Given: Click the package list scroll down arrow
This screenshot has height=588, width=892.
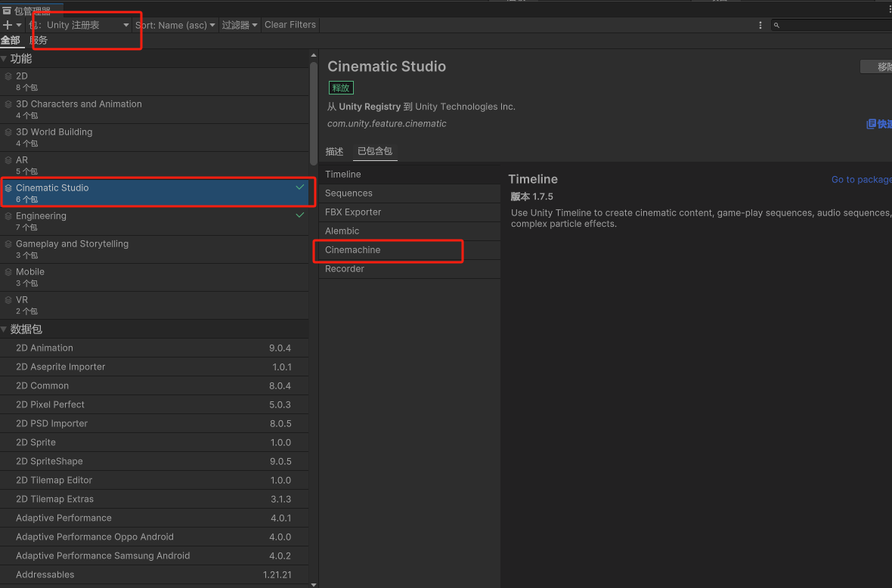Looking at the screenshot, I should (314, 584).
